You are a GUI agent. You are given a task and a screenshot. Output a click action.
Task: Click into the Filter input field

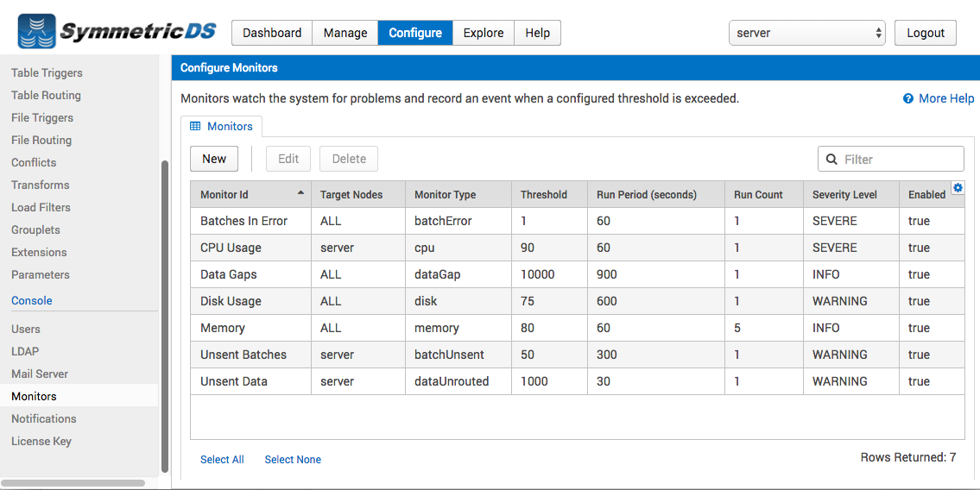890,160
